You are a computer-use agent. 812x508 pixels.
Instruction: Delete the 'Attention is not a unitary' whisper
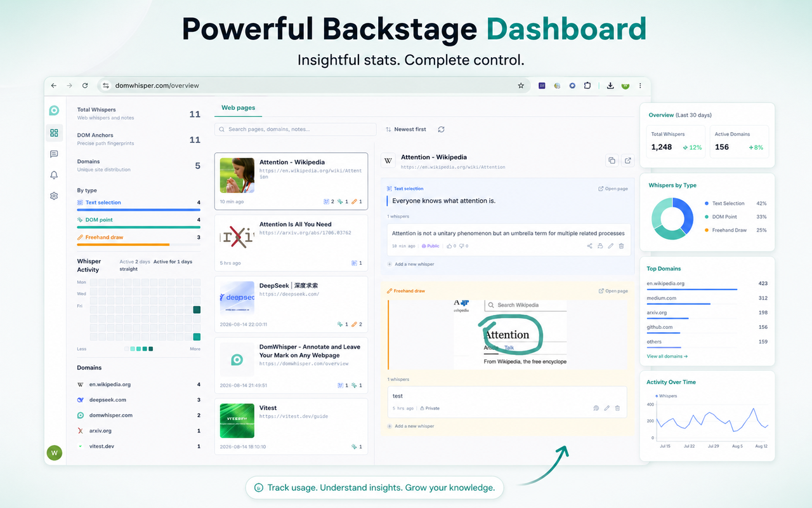coord(621,246)
